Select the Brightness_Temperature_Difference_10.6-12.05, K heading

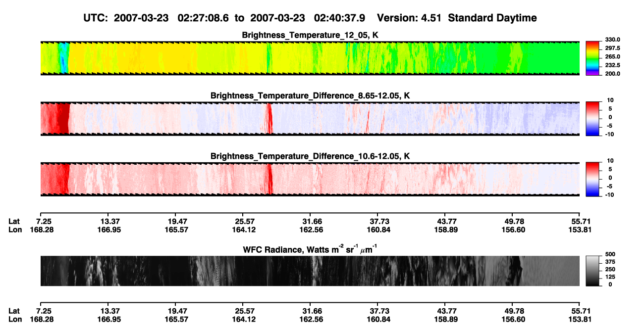[x=311, y=156]
